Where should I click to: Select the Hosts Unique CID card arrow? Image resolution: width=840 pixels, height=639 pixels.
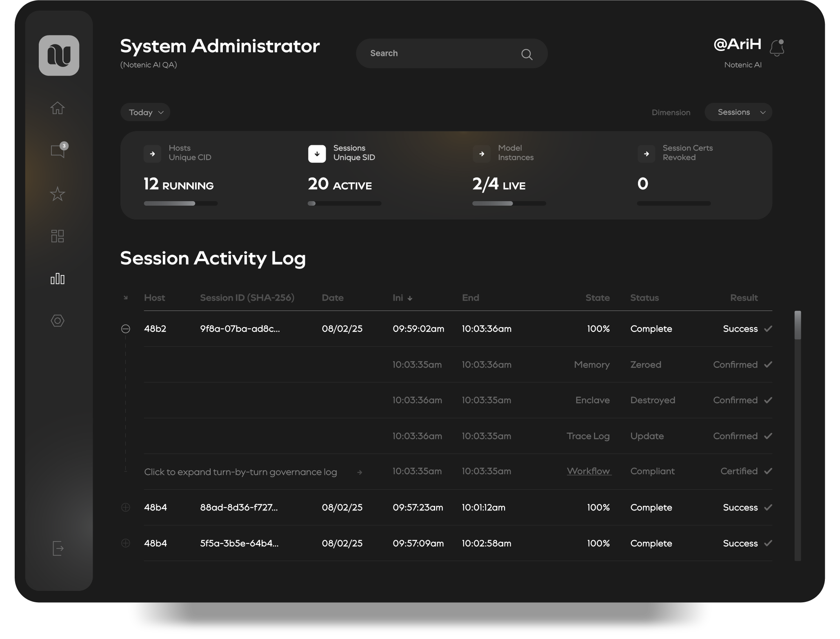coord(153,154)
